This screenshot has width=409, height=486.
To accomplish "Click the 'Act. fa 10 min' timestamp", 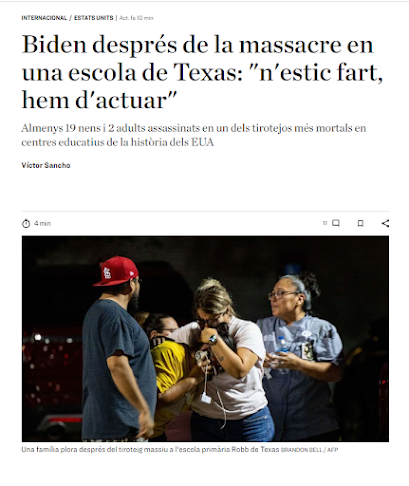I will [136, 18].
